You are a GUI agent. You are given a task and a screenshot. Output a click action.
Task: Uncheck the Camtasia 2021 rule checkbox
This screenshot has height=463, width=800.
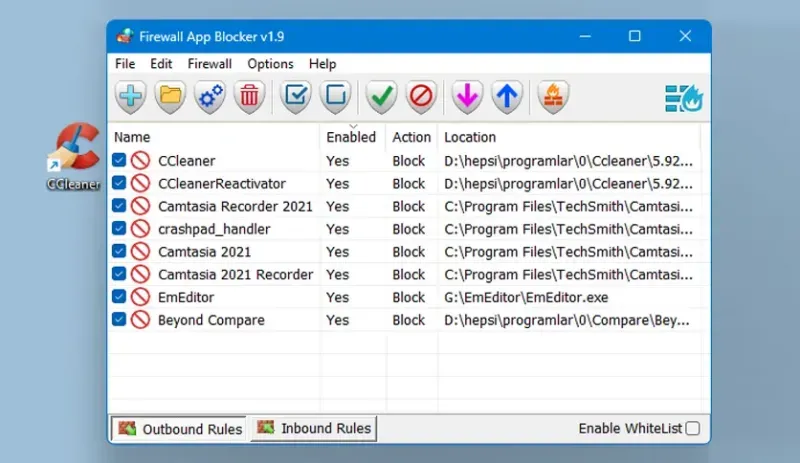(119, 251)
